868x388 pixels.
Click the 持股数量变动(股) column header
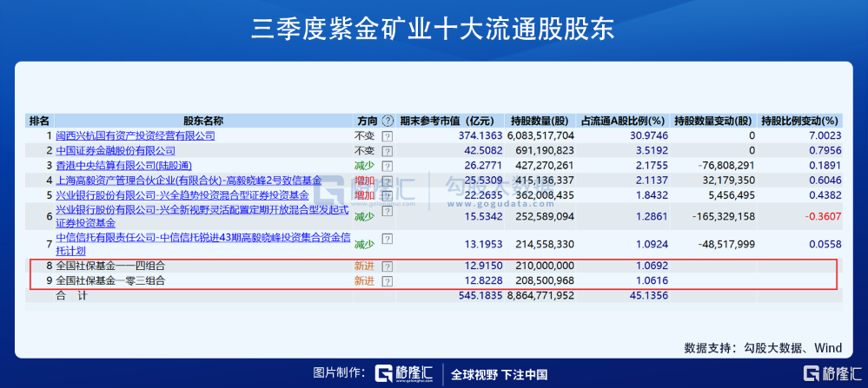coord(713,121)
